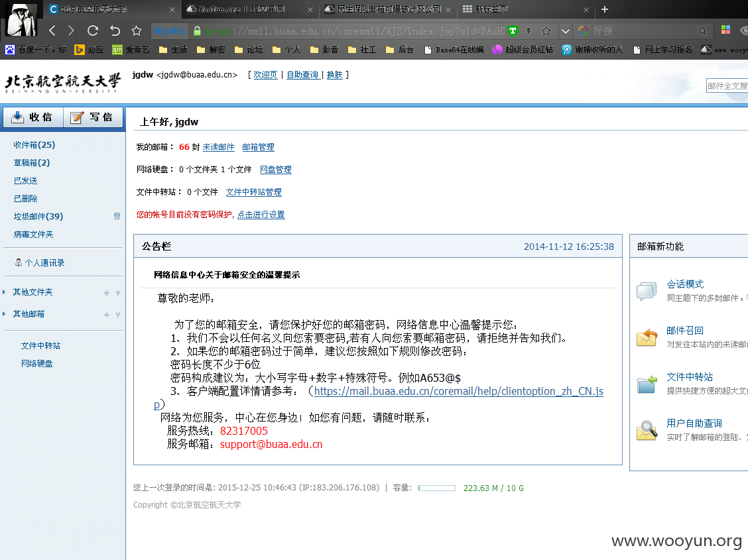Open the 爱奇艺 bookmark

131,50
